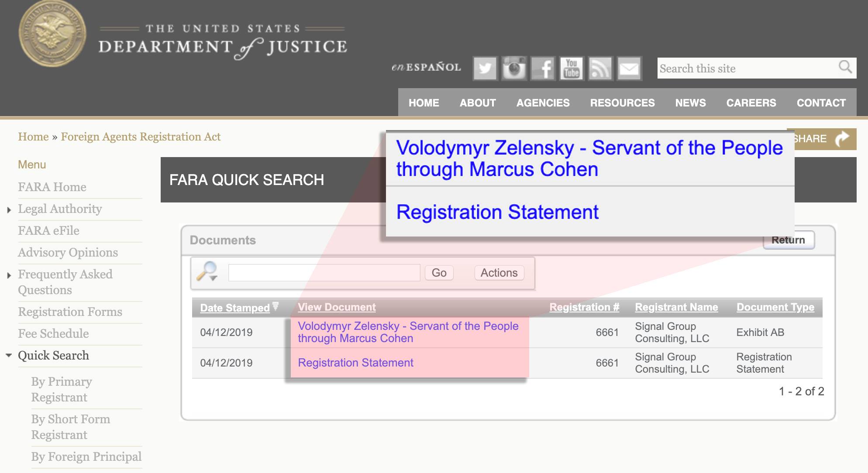Open the DOJ Twitter icon

(x=485, y=69)
